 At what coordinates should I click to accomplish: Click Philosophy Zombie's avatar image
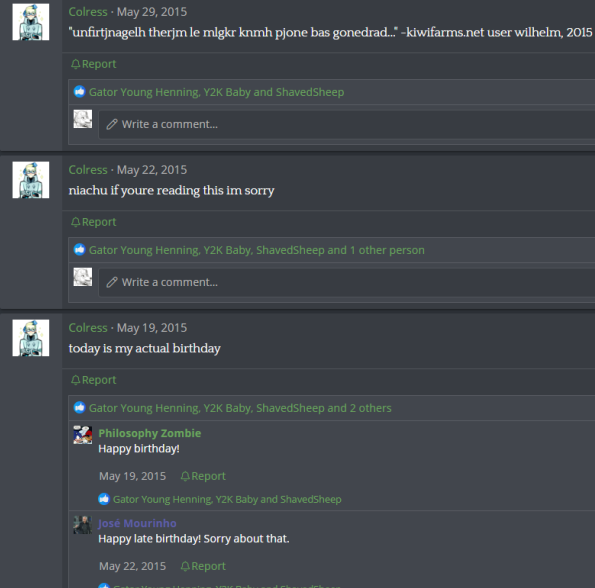coord(83,435)
